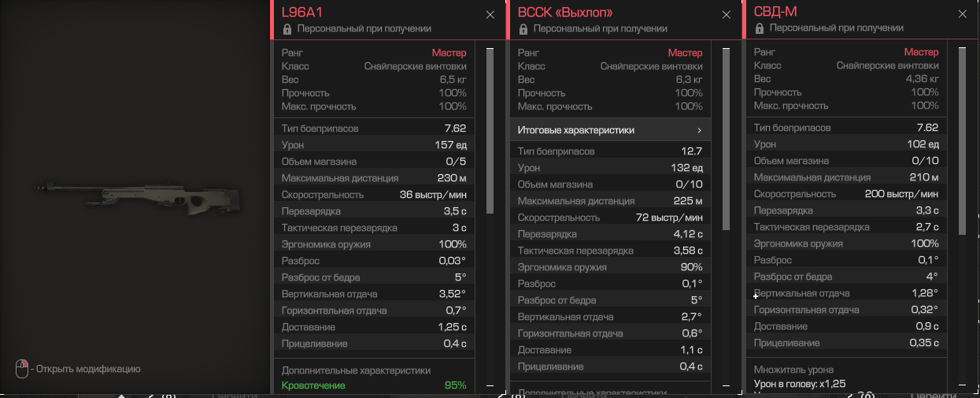Click L96A1 damage value 157 ед

(x=450, y=145)
